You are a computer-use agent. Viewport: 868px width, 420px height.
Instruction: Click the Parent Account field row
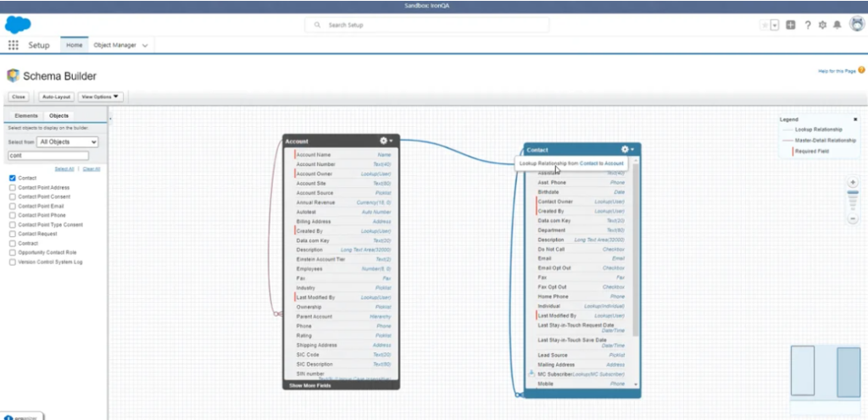point(343,317)
